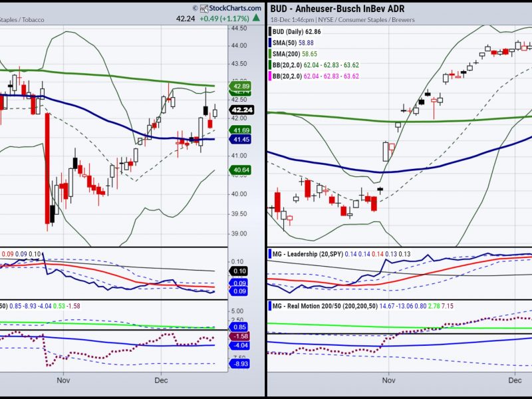Click the '+0.49 (+1.17%)' change text

225,19
